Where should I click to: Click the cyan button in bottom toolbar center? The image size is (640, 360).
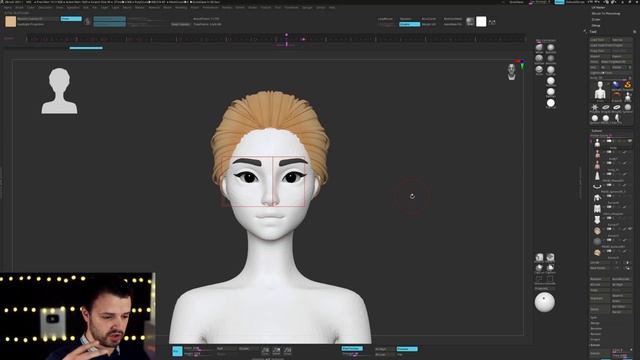[x=352, y=349]
